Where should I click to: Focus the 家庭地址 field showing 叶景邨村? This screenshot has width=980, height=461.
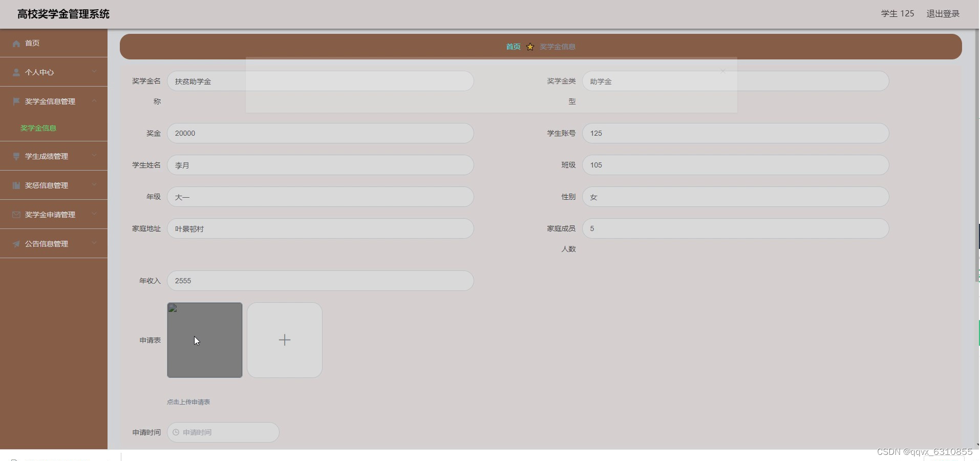coord(321,228)
